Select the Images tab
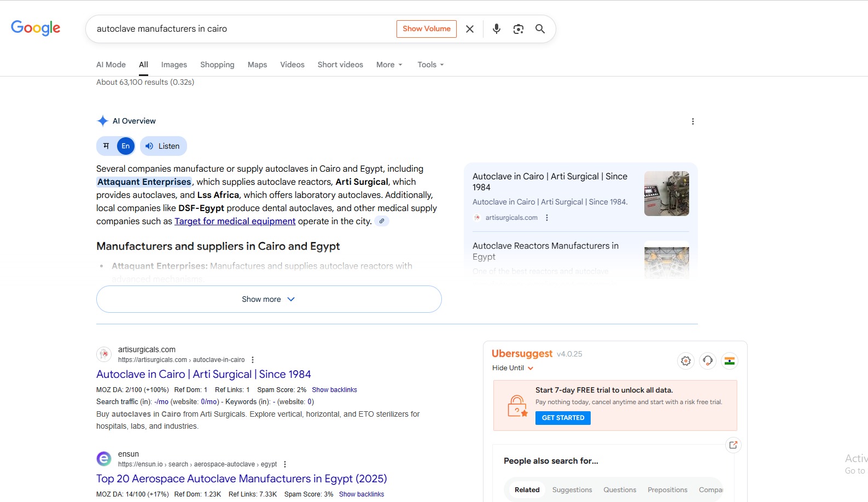This screenshot has height=502, width=868. click(x=174, y=65)
